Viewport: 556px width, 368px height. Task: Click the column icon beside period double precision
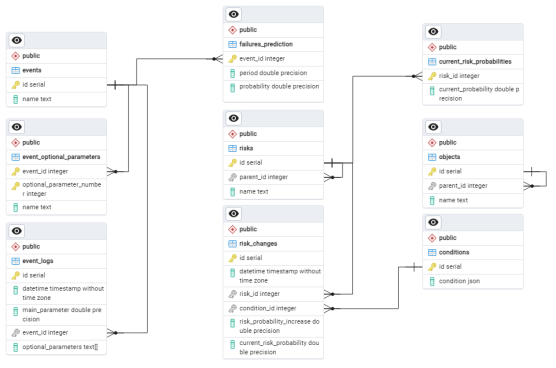coord(232,73)
